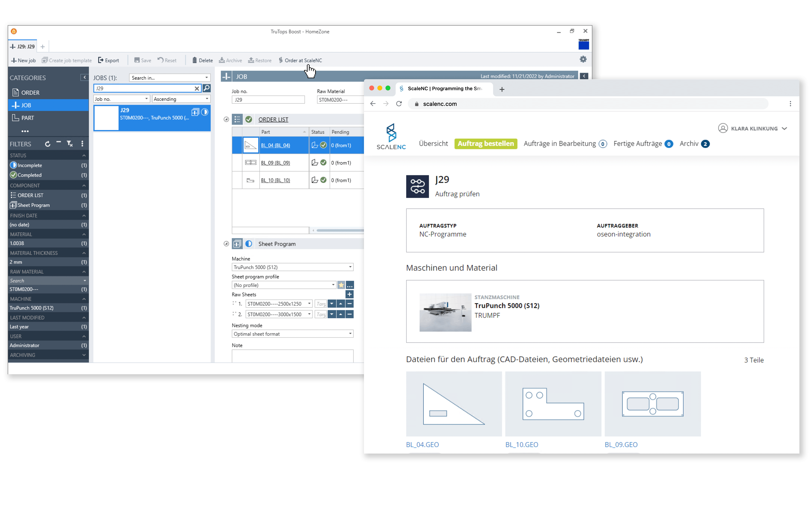
Task: Toggle Last year modified filter
Action: [x=48, y=327]
